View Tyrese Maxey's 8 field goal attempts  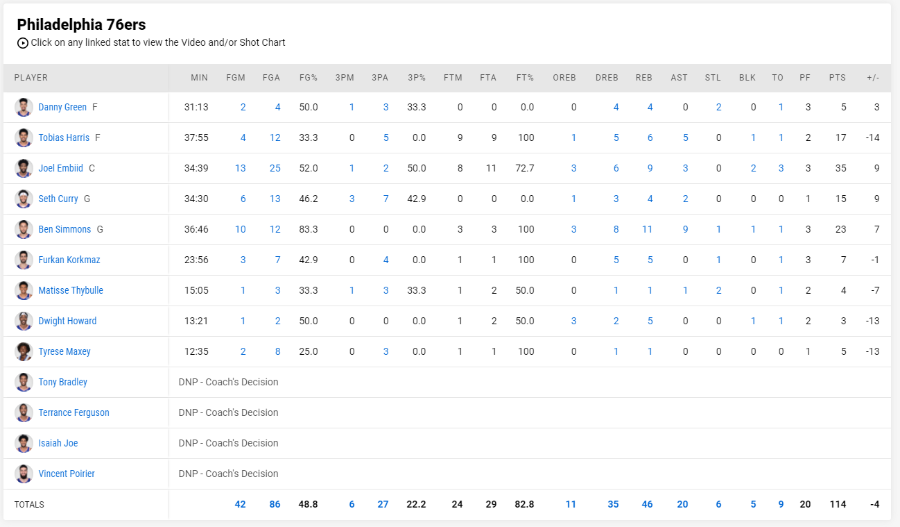click(x=278, y=351)
